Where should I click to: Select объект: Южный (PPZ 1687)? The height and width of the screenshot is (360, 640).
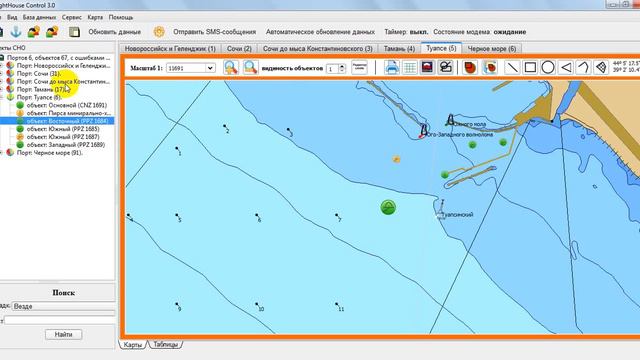[x=63, y=137]
